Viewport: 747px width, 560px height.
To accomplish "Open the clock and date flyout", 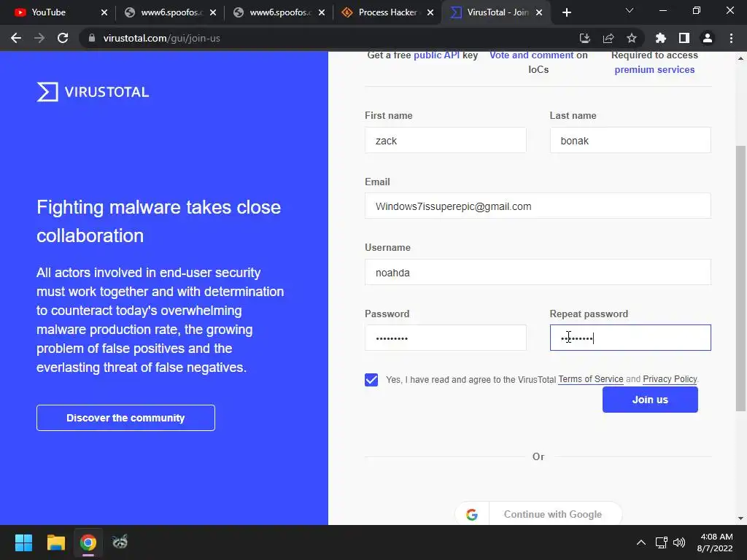I will tap(715, 542).
